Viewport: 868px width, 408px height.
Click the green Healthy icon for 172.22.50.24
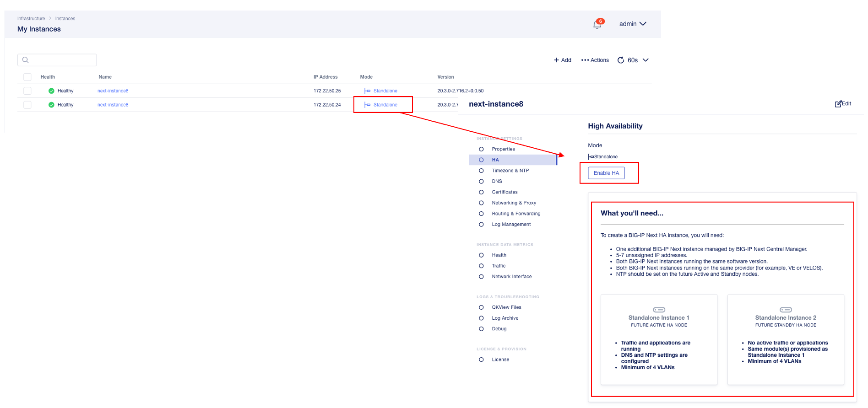point(51,105)
